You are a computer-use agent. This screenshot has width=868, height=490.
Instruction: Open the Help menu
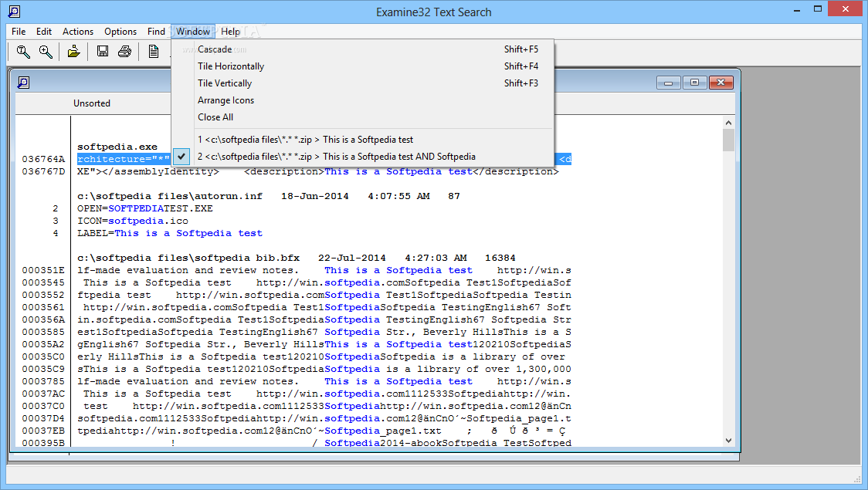pyautogui.click(x=230, y=32)
